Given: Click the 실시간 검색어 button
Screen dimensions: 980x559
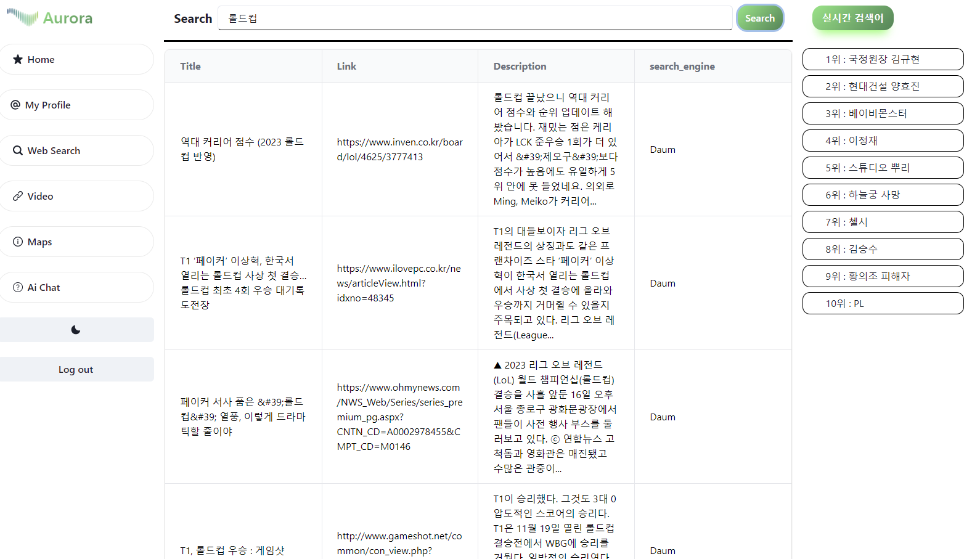Looking at the screenshot, I should [852, 18].
